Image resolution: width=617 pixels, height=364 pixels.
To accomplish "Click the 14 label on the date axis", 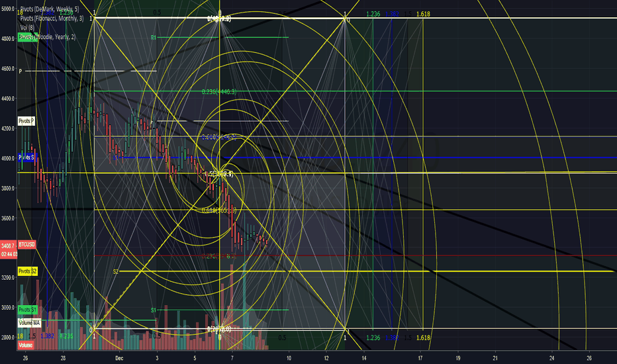I will point(364,358).
